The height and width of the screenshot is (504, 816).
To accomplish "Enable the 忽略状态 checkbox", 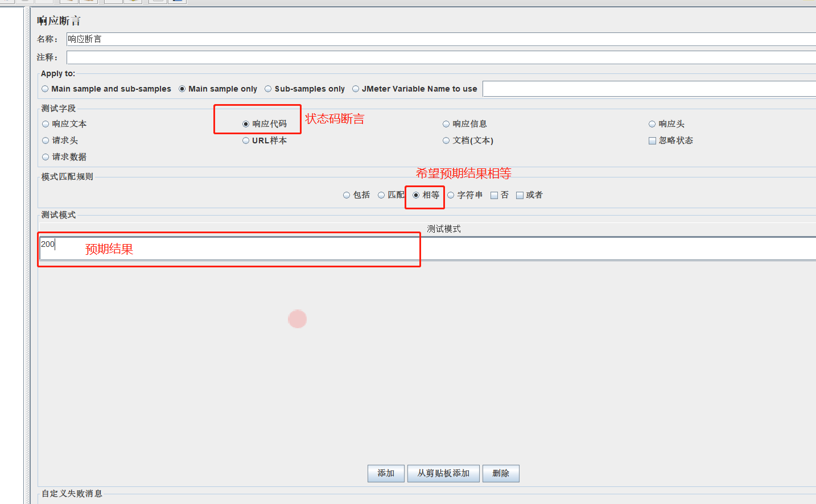I will (x=671, y=141).
